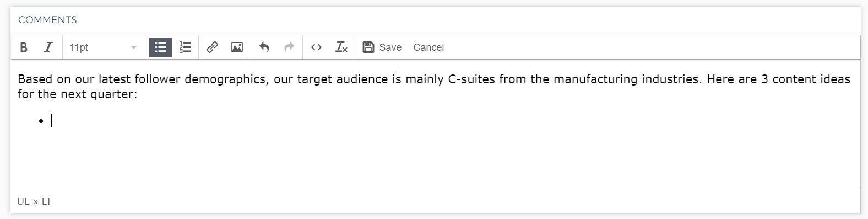Click the COMMENTS section header
Screen dimensions: 868x219
(47, 20)
